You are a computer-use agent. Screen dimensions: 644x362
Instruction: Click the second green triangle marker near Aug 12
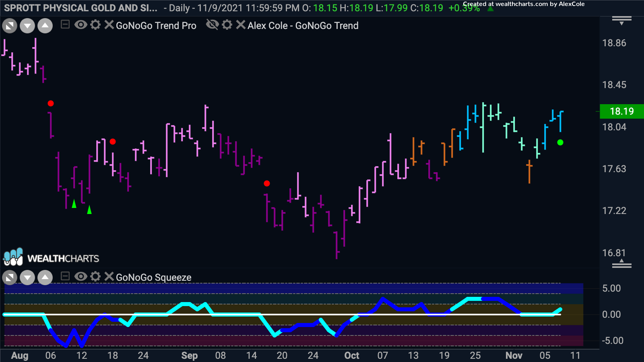[89, 210]
